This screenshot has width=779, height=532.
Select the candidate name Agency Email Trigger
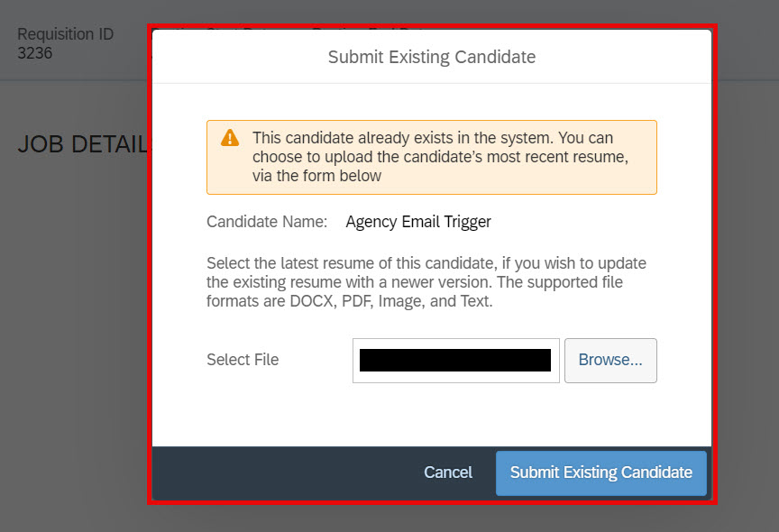click(418, 222)
